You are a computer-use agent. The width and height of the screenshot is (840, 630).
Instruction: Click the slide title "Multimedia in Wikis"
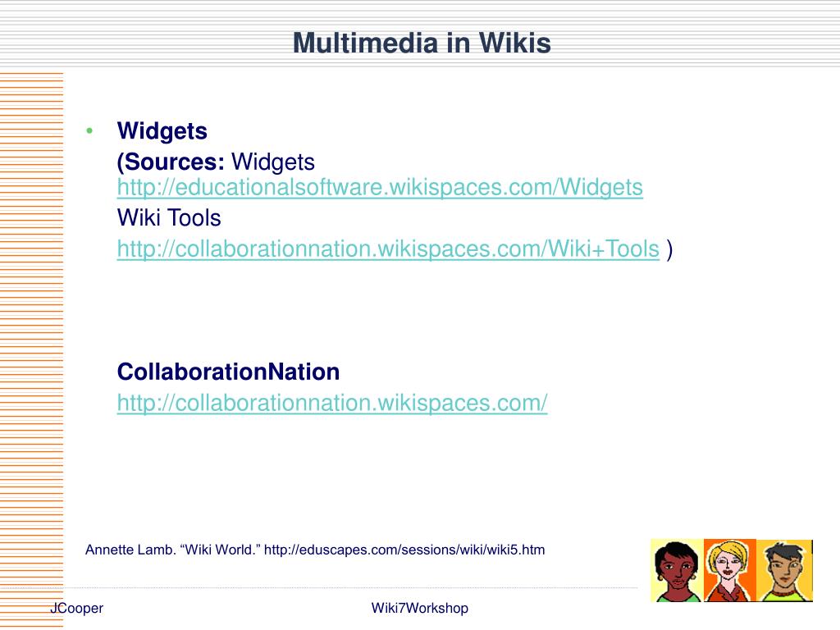click(422, 43)
